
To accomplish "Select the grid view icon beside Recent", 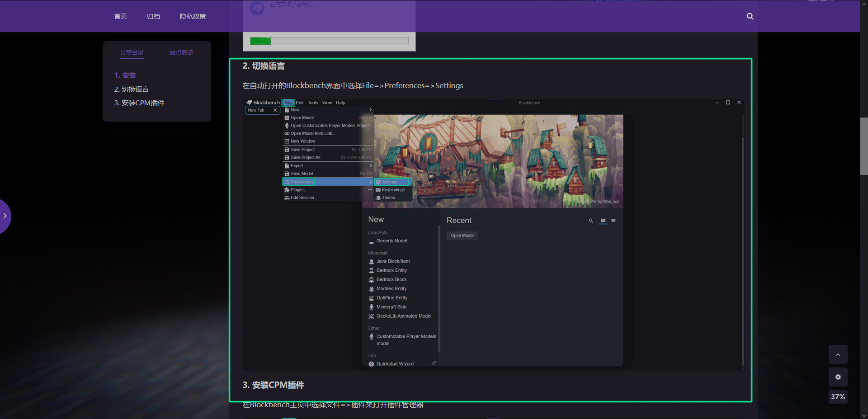I will tap(603, 221).
